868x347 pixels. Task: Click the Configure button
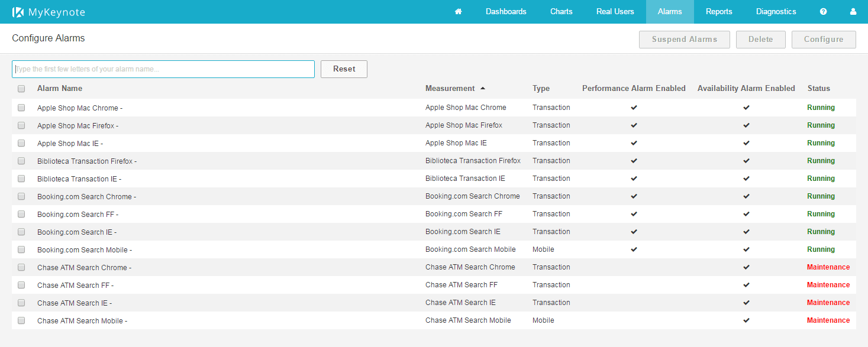pos(824,40)
